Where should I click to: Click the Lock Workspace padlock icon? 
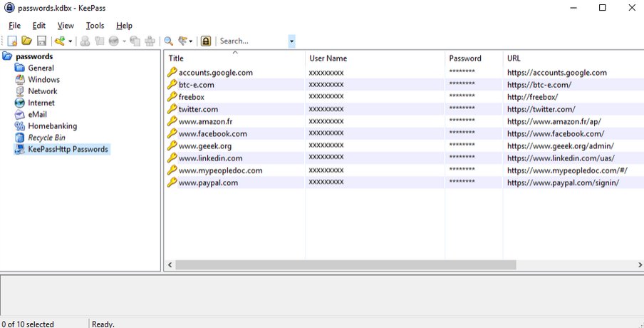[x=206, y=41]
